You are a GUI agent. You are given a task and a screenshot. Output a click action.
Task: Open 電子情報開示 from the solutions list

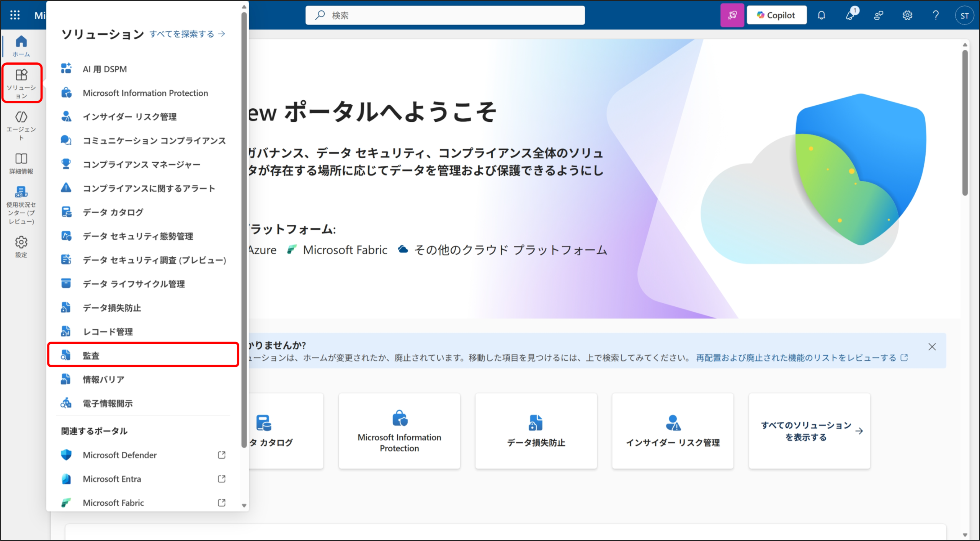click(x=108, y=403)
